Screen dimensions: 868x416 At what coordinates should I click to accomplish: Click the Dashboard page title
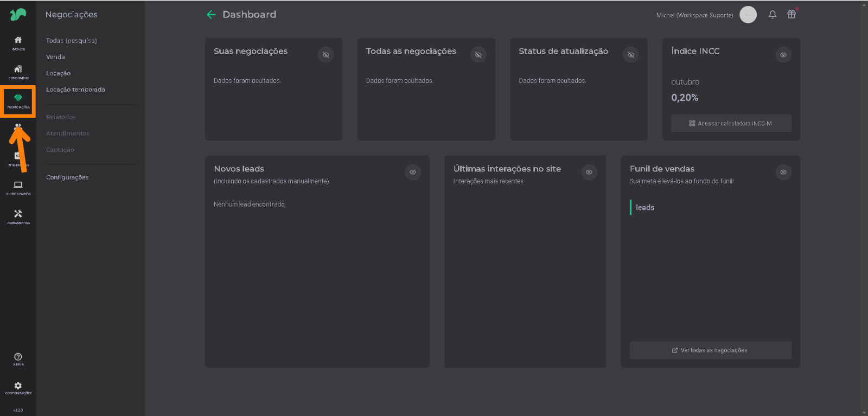249,15
